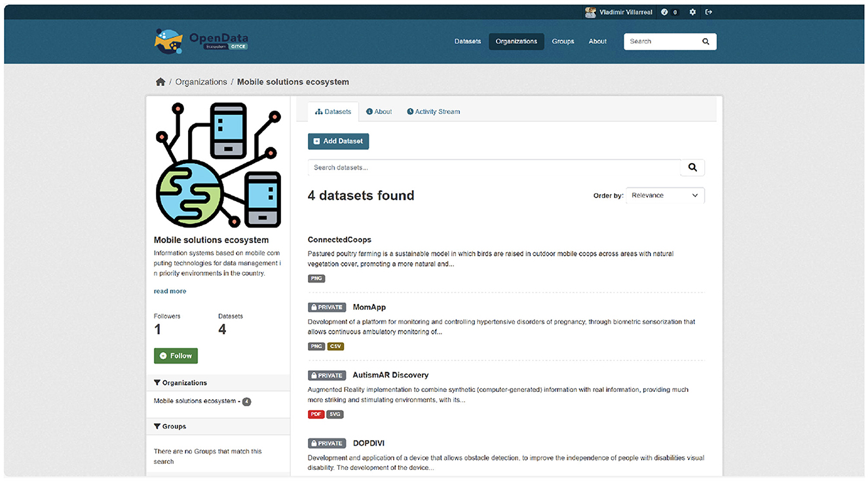Click the Mobile solutions ecosystem sidebar title

pyautogui.click(x=211, y=240)
